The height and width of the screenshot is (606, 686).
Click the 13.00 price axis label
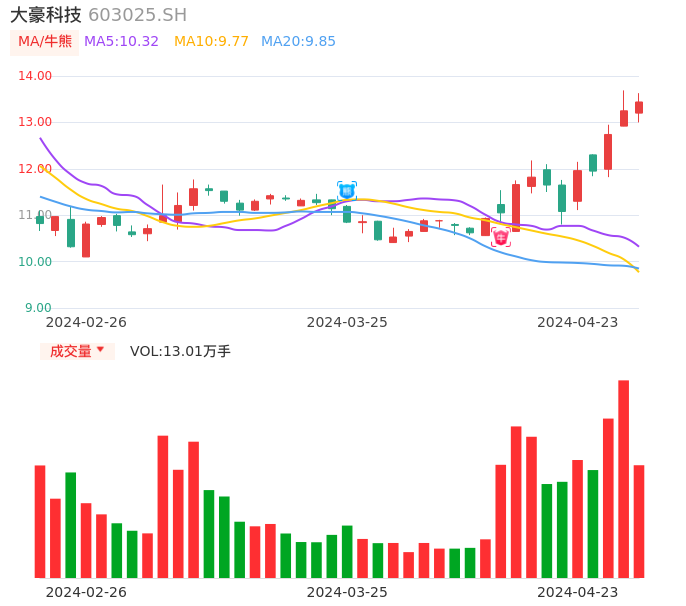pos(35,122)
